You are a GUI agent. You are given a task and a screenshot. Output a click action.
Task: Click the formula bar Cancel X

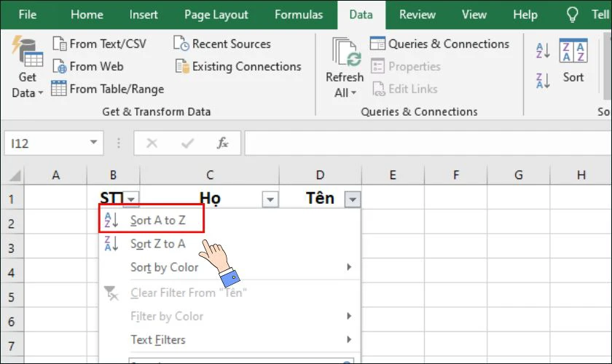pyautogui.click(x=152, y=143)
